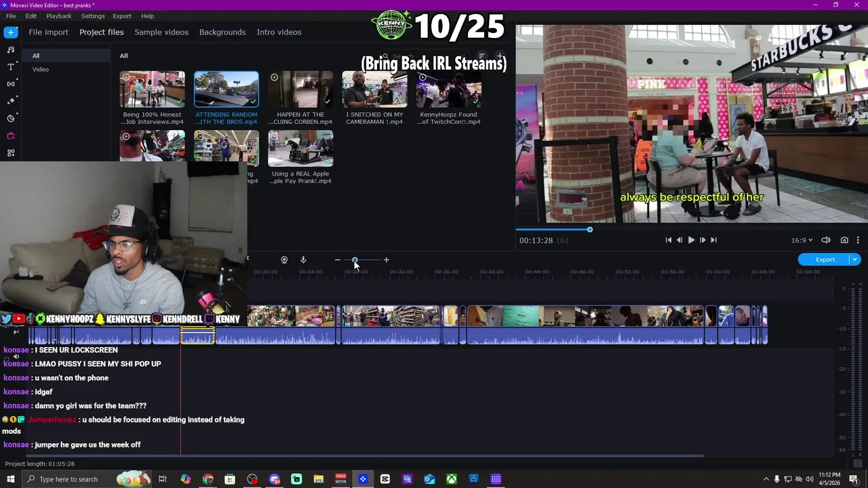Open Xbox app from the taskbar
The image size is (868, 488).
click(452, 479)
